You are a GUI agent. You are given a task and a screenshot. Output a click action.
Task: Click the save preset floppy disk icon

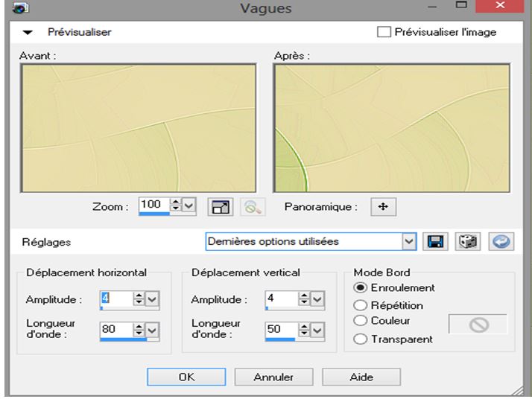[x=435, y=242]
